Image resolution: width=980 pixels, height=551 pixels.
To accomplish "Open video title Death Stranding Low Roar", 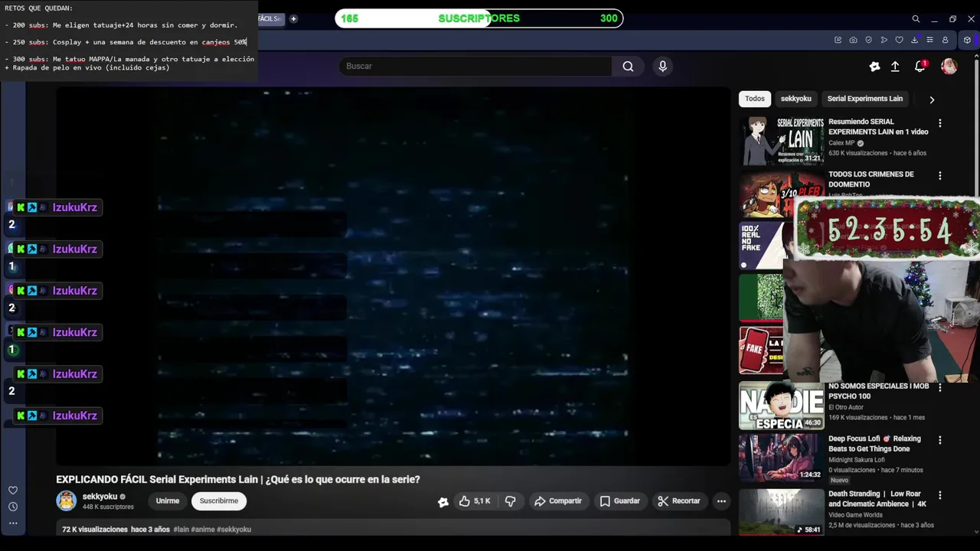I will tap(877, 499).
